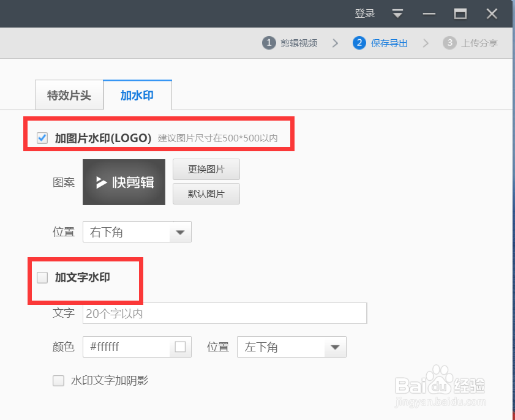Proceed to the 上传分享 step icon
This screenshot has height=420, width=515.
point(449,43)
